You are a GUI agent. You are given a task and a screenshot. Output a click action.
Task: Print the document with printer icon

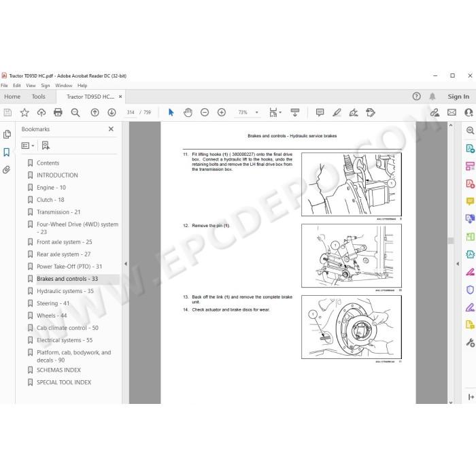(58, 113)
